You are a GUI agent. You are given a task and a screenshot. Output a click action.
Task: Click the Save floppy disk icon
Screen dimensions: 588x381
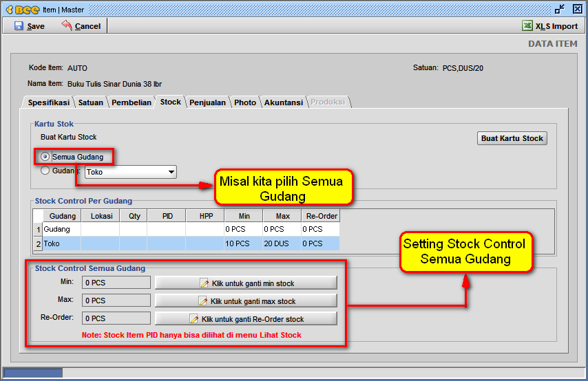coord(19,26)
